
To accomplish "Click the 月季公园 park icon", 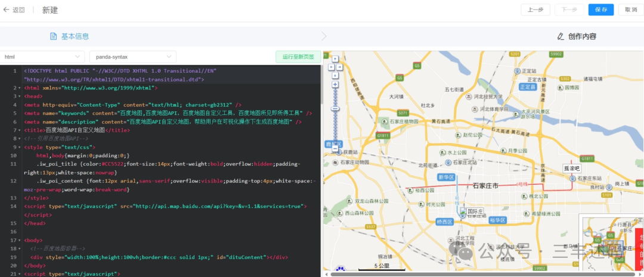I will 503,151.
